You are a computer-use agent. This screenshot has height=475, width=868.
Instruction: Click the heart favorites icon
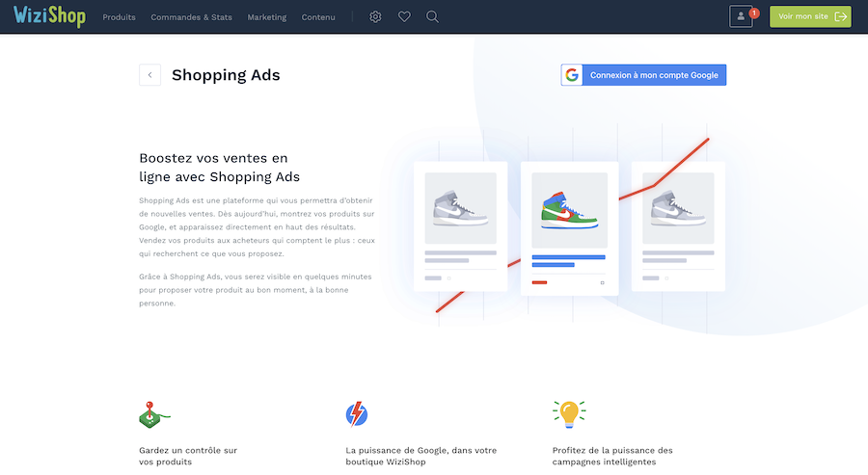(404, 16)
